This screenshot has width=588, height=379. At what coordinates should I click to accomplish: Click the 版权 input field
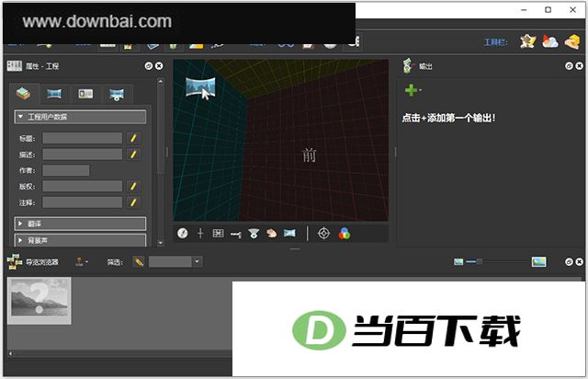tap(82, 186)
